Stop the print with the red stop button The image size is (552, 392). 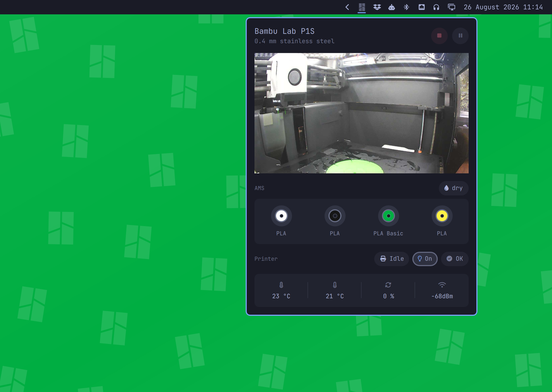coord(439,36)
